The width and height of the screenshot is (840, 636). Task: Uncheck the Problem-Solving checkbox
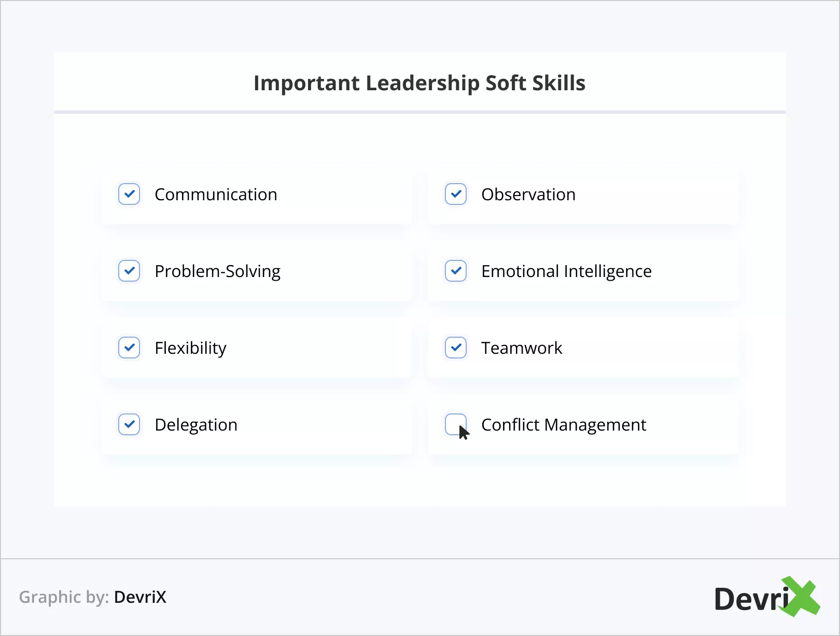129,271
